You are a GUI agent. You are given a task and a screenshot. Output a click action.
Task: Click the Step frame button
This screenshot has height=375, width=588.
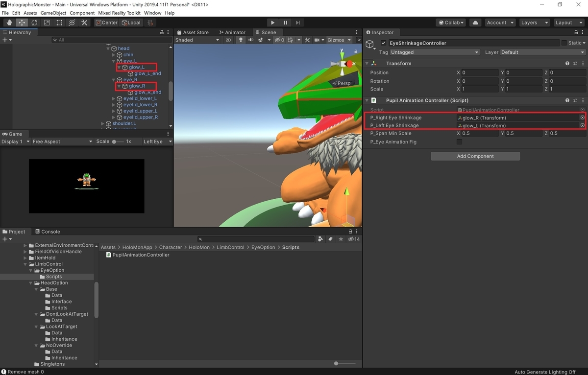[x=297, y=23]
